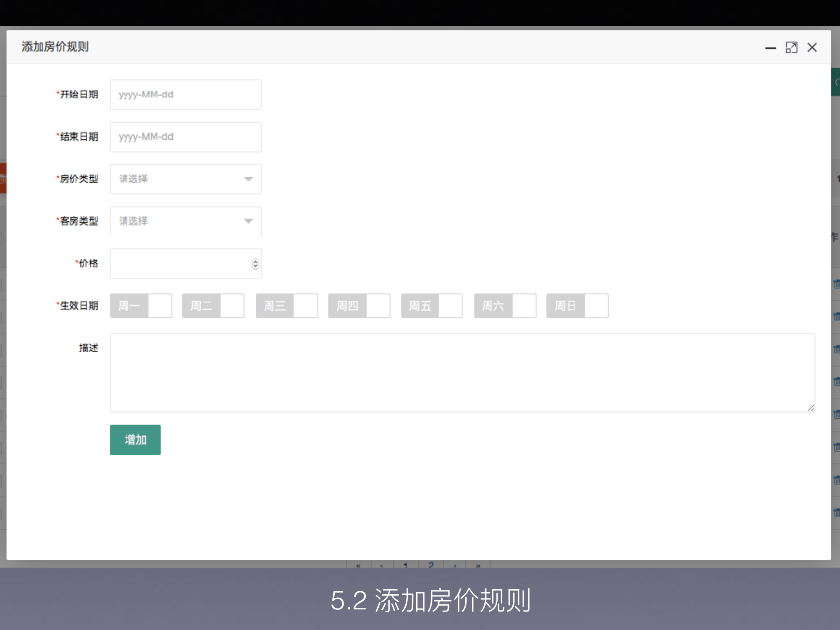The height and width of the screenshot is (630, 840).
Task: Open the 房价类型 dropdown
Action: coord(185,179)
